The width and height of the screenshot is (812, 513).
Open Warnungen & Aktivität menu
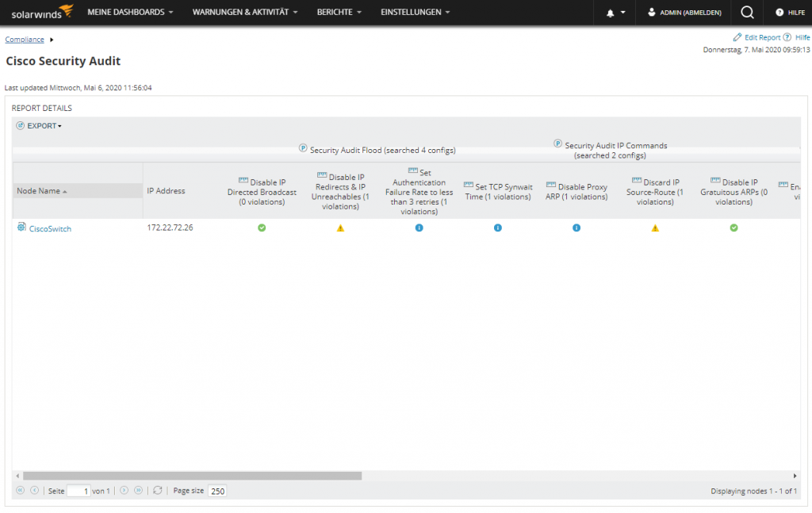pyautogui.click(x=245, y=13)
